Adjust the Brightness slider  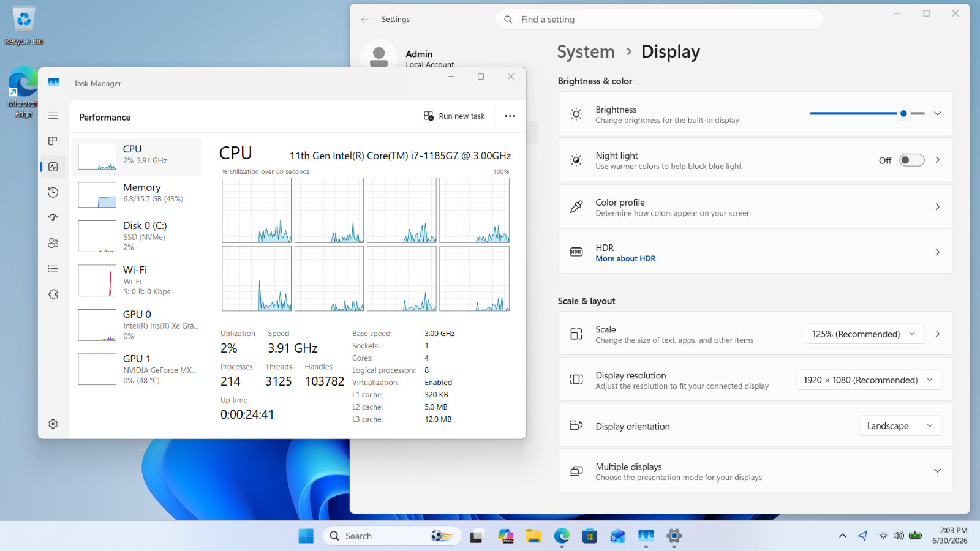[867, 113]
